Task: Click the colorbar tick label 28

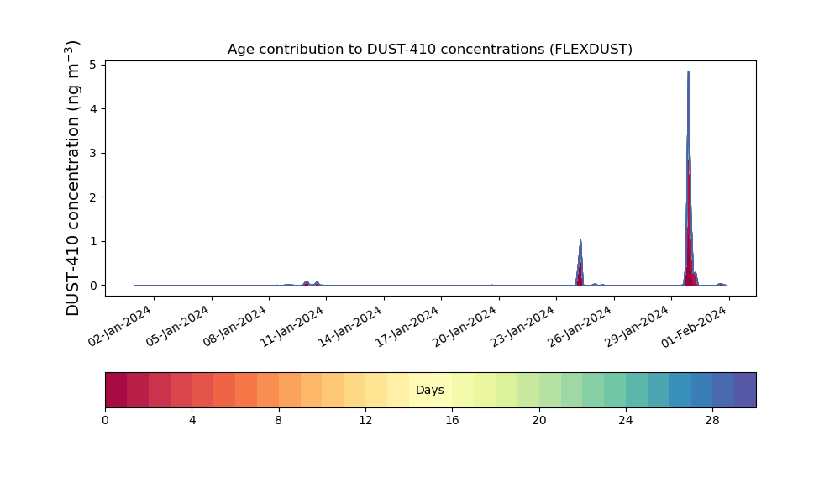Action: [712, 421]
